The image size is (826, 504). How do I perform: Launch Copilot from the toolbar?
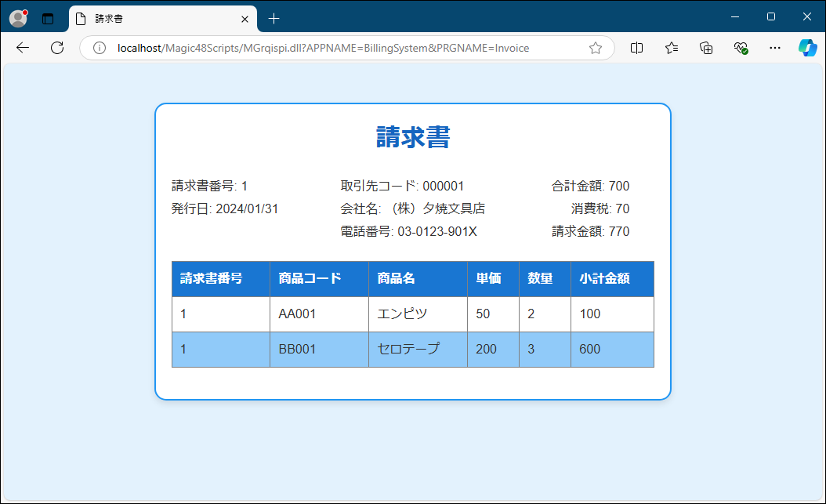pos(807,48)
